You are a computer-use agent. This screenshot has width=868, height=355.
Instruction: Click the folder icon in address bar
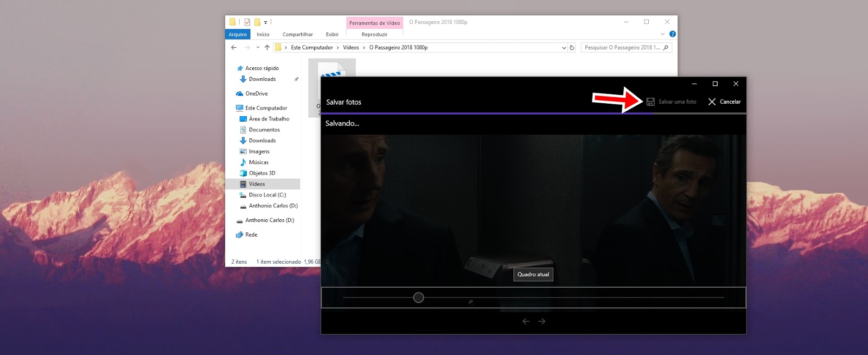[x=278, y=48]
